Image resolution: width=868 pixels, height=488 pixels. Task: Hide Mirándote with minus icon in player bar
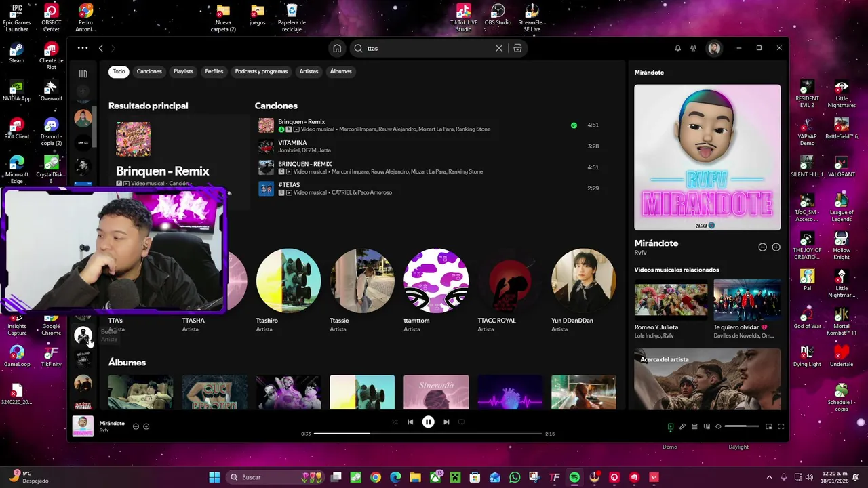(136, 426)
